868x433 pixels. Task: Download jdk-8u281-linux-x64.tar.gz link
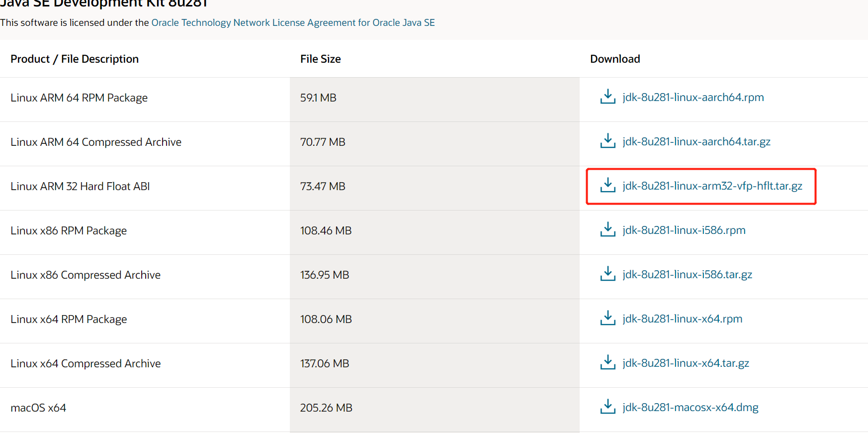tap(686, 363)
